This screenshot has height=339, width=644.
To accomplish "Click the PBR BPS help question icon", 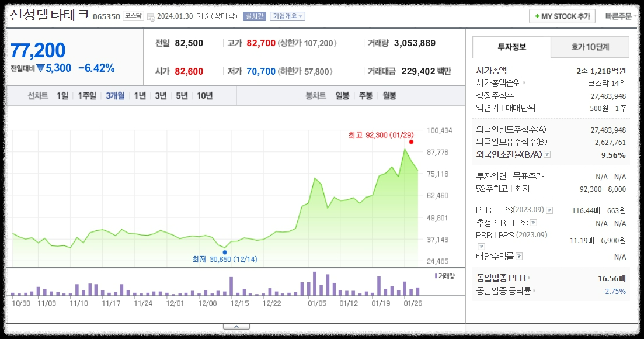I will 481,247.
